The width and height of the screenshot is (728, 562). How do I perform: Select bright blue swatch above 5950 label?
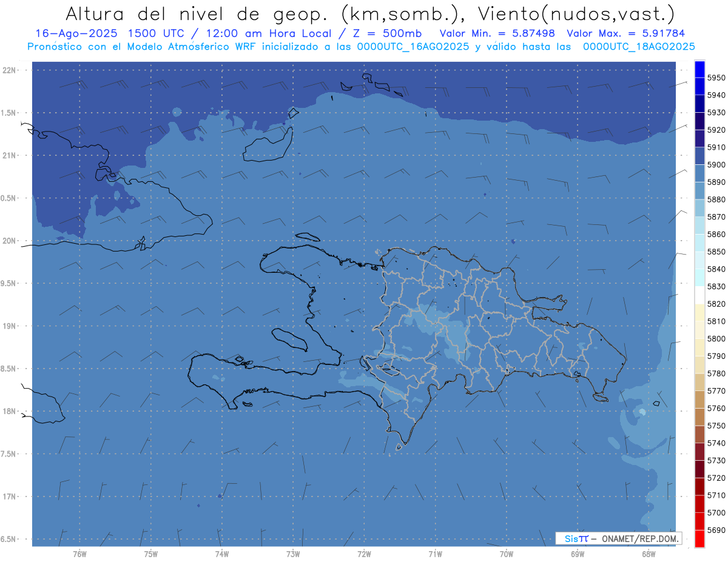[699, 69]
